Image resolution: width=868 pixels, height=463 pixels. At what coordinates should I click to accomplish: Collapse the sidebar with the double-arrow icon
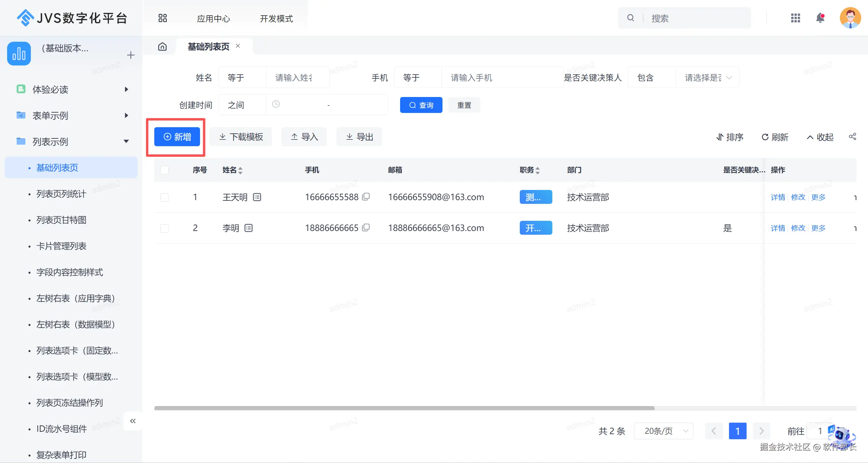[x=133, y=421]
